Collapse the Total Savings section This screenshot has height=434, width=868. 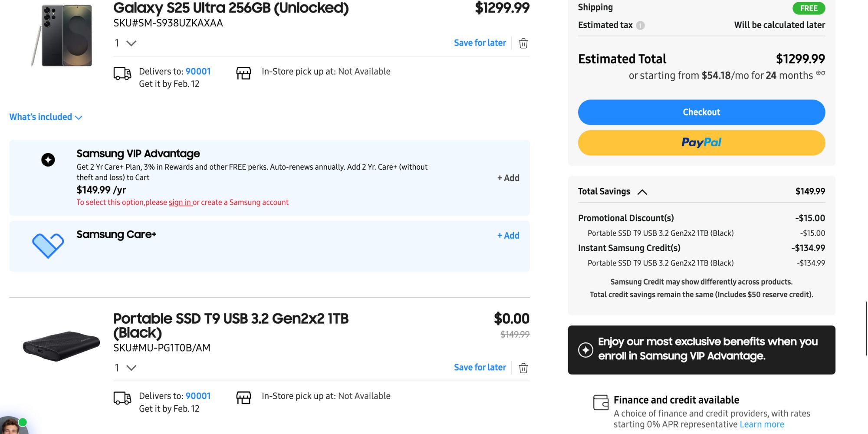click(642, 192)
